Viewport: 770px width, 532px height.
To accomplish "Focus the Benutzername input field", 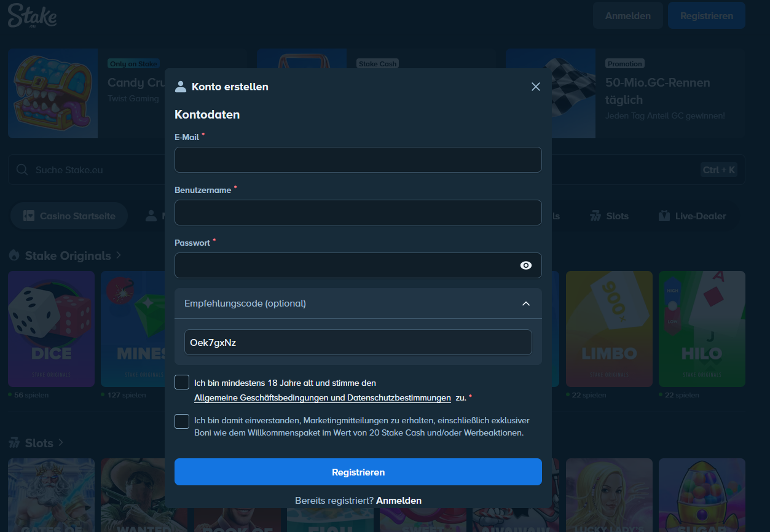I will [x=358, y=213].
